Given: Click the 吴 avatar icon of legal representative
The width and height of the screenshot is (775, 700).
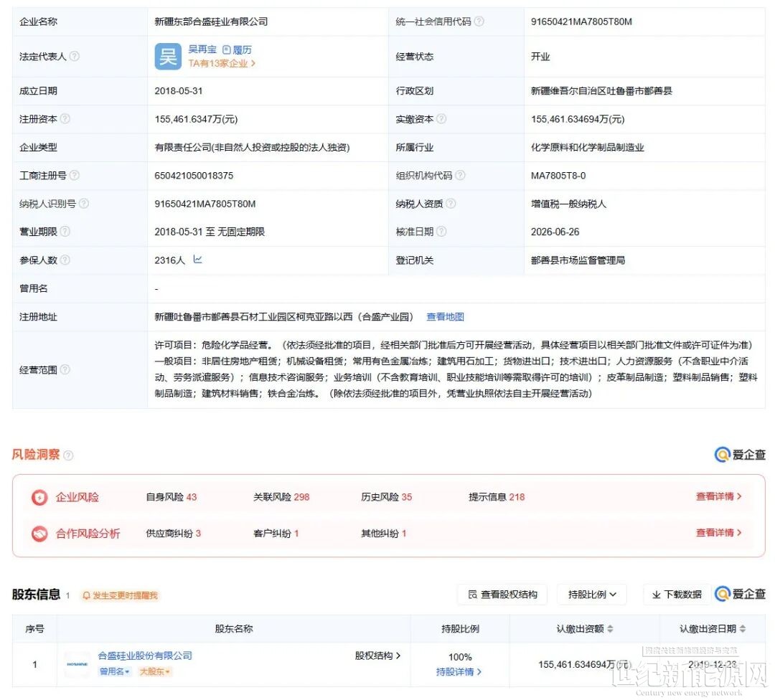Looking at the screenshot, I should coord(167,57).
